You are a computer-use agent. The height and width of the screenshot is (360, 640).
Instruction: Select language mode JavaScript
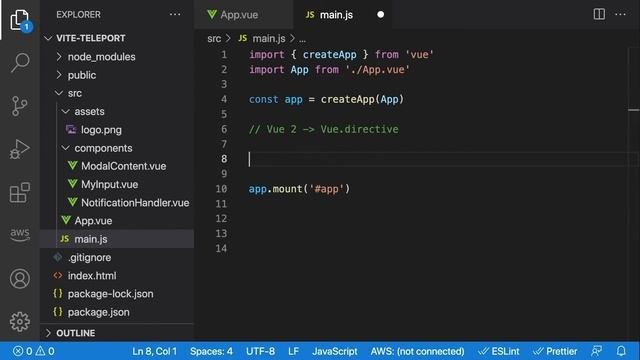point(335,351)
